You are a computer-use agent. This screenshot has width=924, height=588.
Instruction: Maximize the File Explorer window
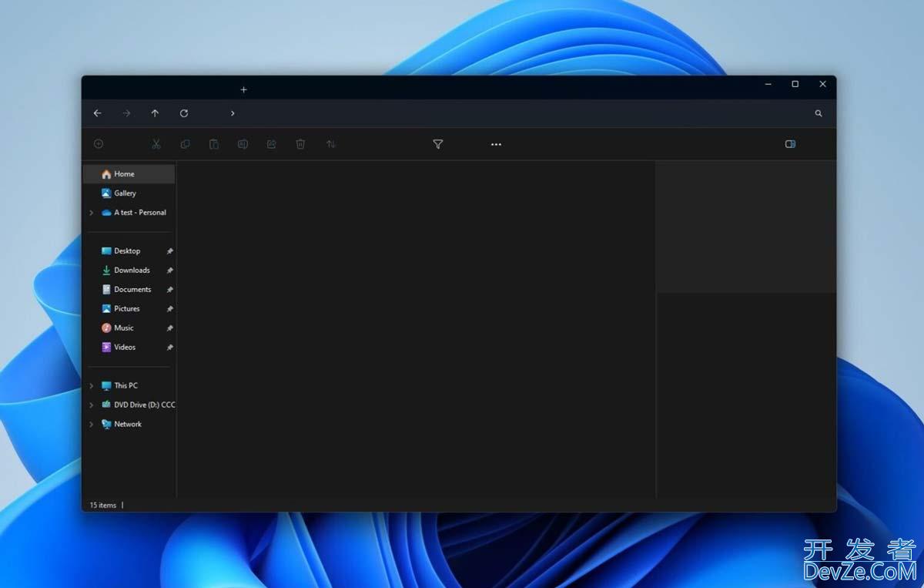tap(795, 84)
